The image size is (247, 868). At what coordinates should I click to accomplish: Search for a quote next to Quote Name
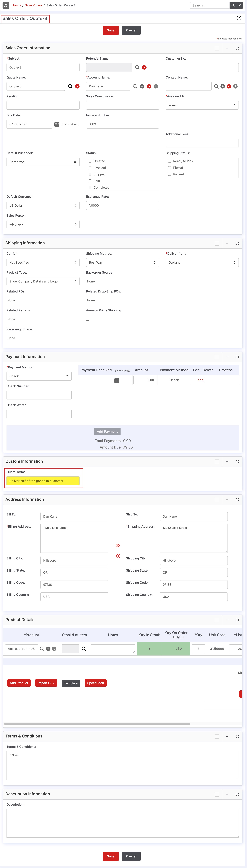(x=70, y=86)
